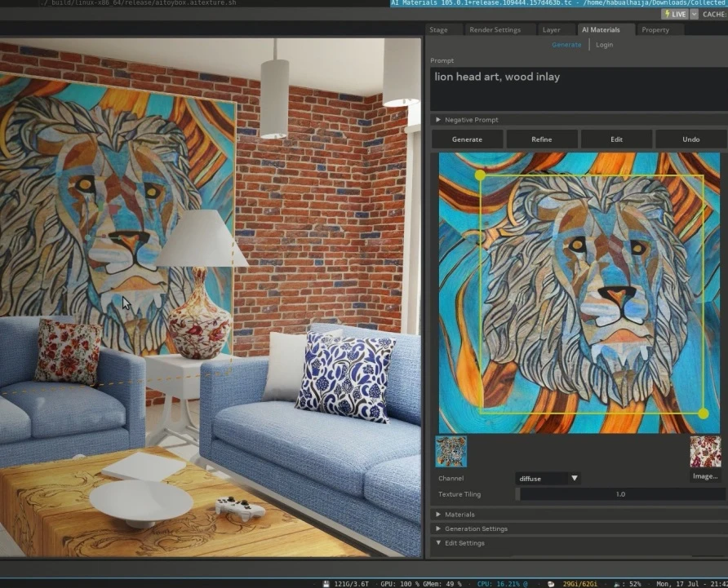
Task: Select the top-left yellow crop handle
Action: 480,175
